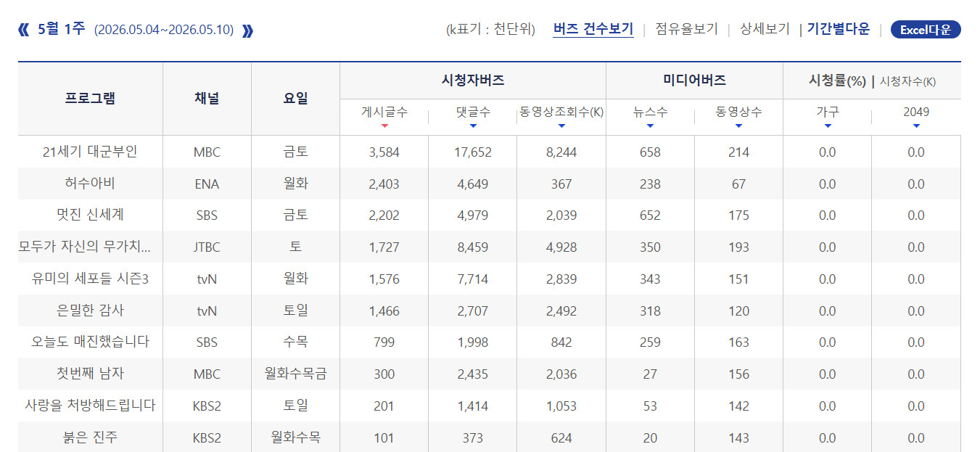Image resolution: width=980 pixels, height=452 pixels.
Task: Open program 모두가 자신의 무가치...
Action: tap(85, 247)
